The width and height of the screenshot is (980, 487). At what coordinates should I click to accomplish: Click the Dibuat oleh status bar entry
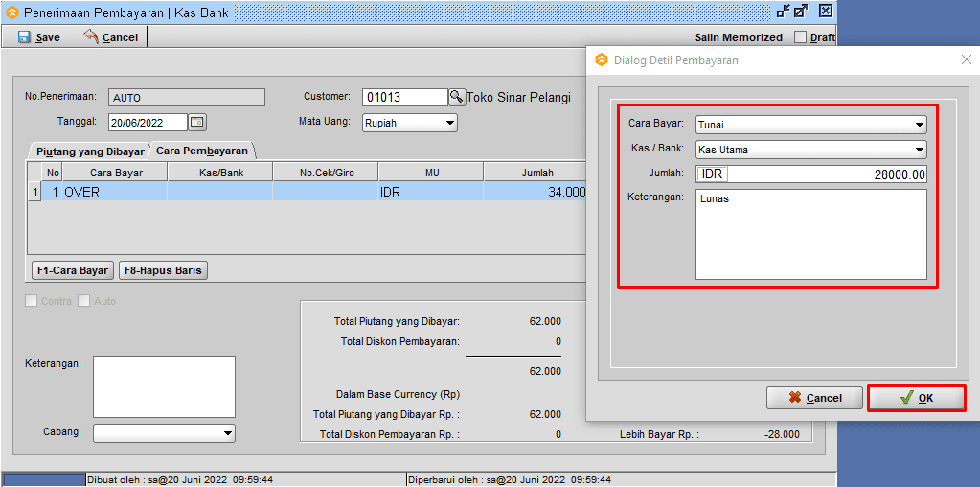click(245, 480)
